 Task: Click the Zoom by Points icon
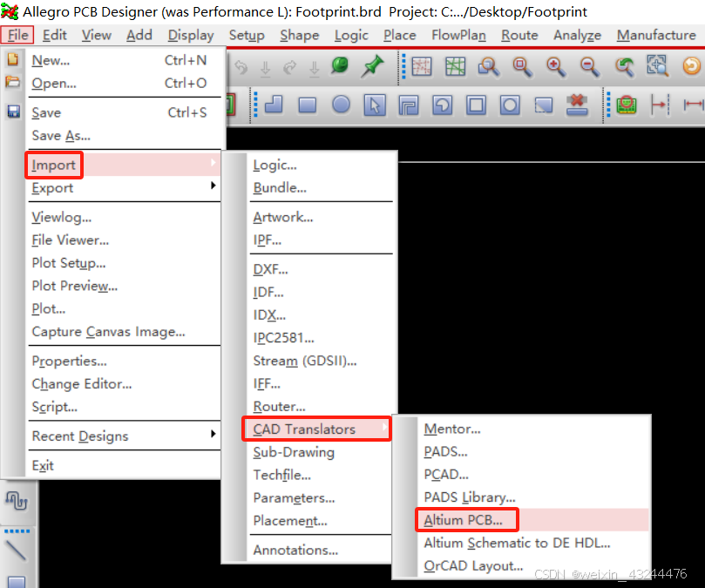tap(488, 66)
